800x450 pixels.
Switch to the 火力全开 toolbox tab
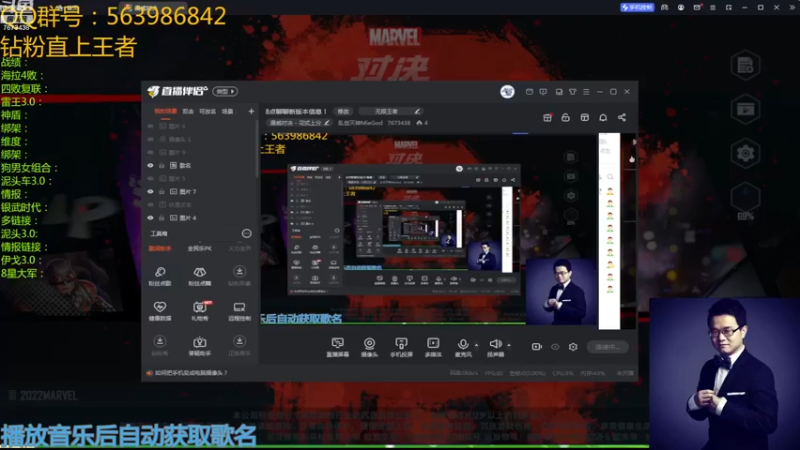(x=239, y=248)
